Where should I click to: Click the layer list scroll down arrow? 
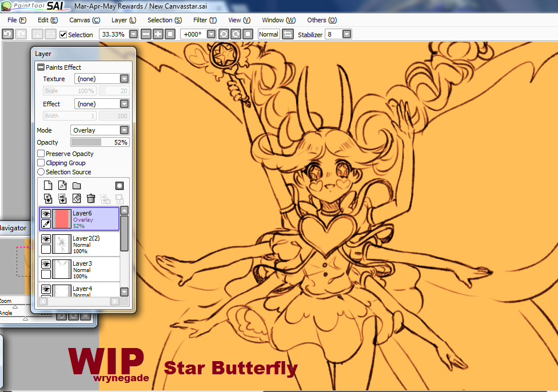124,292
